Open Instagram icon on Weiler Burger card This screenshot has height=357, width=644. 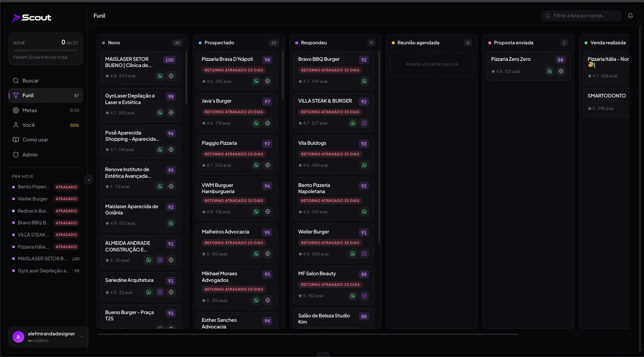pyautogui.click(x=364, y=254)
